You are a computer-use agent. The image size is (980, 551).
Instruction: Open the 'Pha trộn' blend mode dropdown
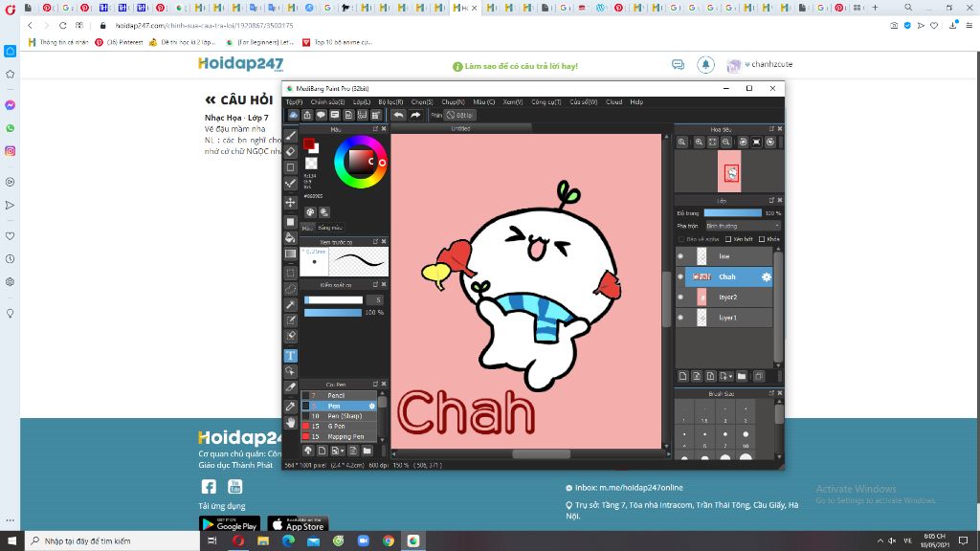pos(743,226)
